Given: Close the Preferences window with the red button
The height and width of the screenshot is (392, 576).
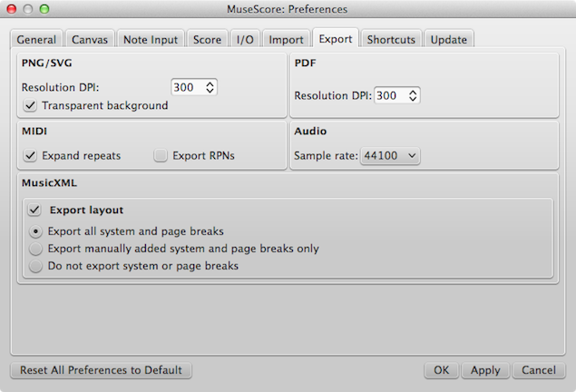Looking at the screenshot, I should coord(12,9).
